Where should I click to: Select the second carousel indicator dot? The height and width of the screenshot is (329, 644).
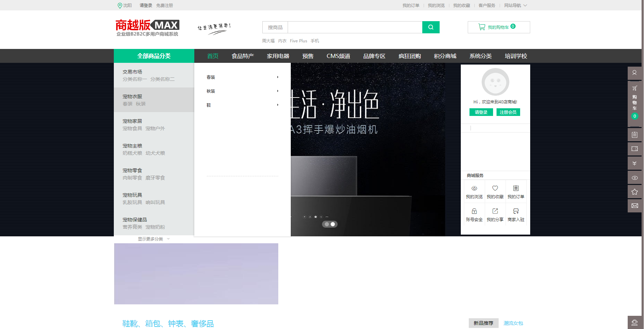[x=333, y=224]
